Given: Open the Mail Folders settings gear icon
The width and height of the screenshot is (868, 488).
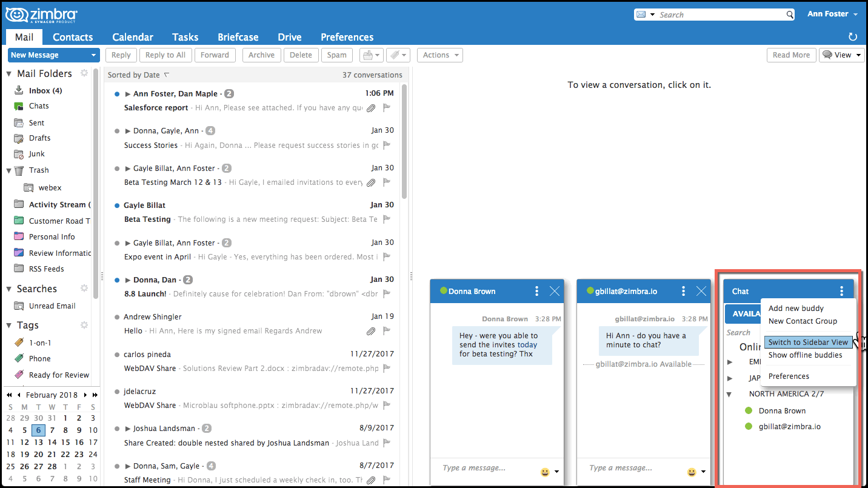Looking at the screenshot, I should [x=84, y=73].
